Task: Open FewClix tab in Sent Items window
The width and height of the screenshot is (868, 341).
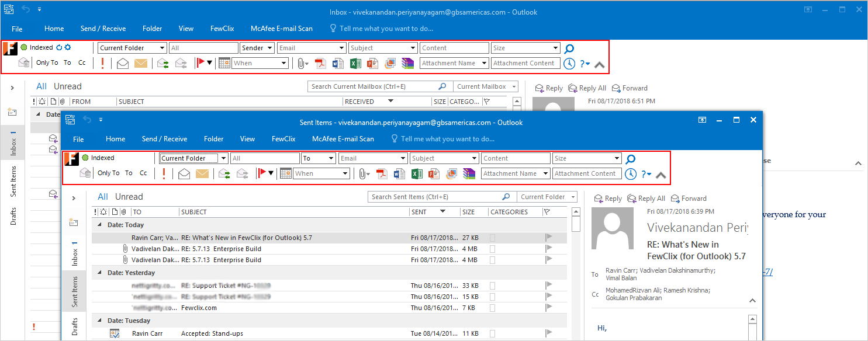Action: click(283, 139)
